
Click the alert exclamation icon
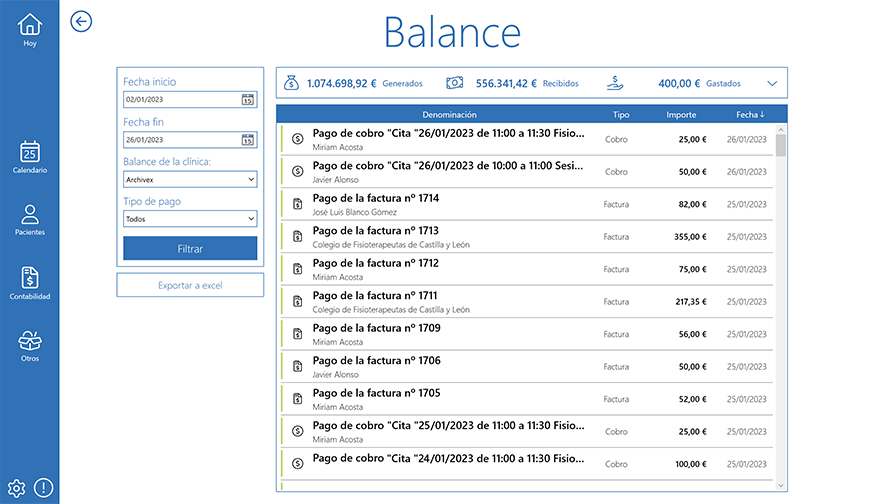(x=44, y=488)
